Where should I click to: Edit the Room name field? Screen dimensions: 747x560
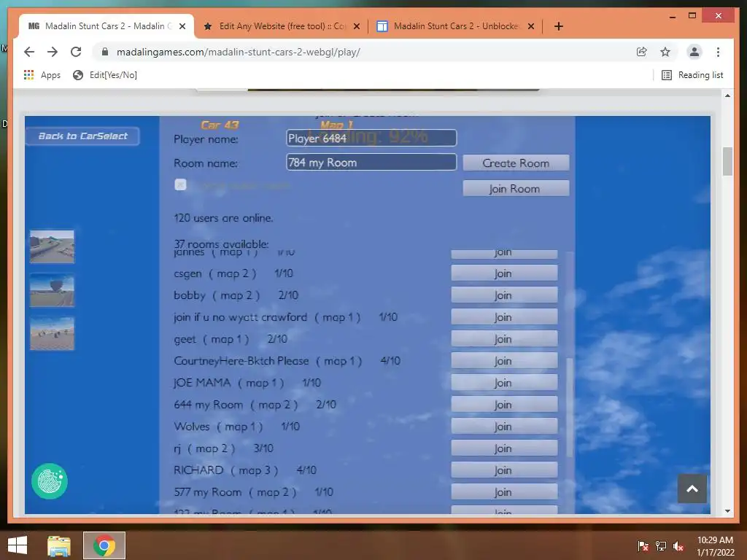[371, 163]
